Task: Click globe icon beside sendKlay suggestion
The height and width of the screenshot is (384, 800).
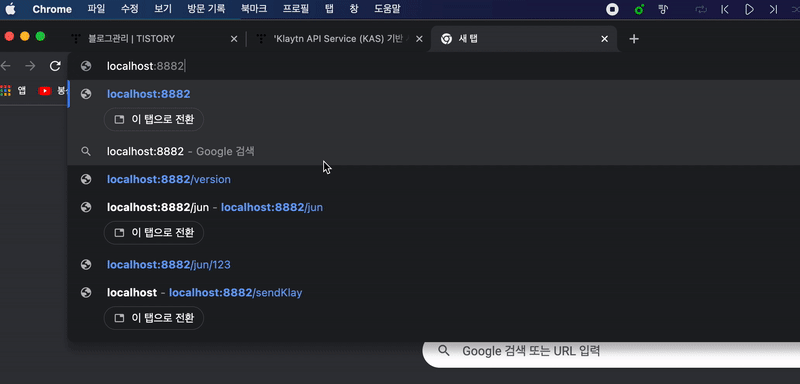Action: click(86, 292)
